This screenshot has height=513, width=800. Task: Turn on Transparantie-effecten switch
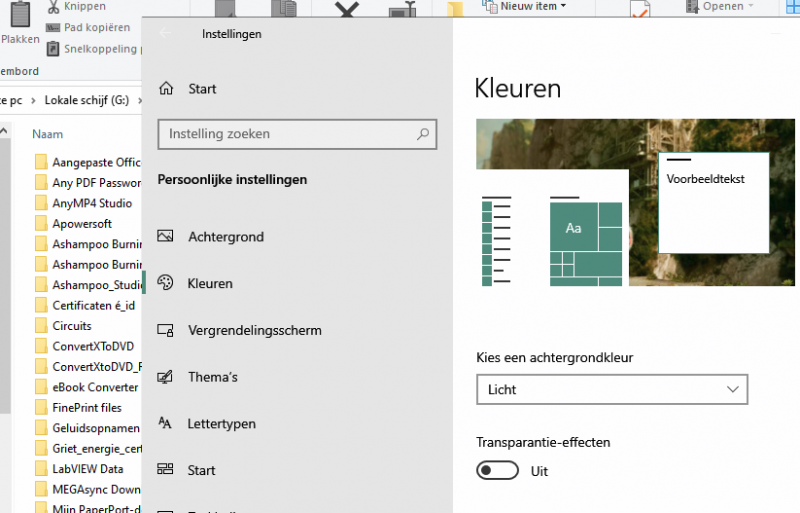click(498, 471)
